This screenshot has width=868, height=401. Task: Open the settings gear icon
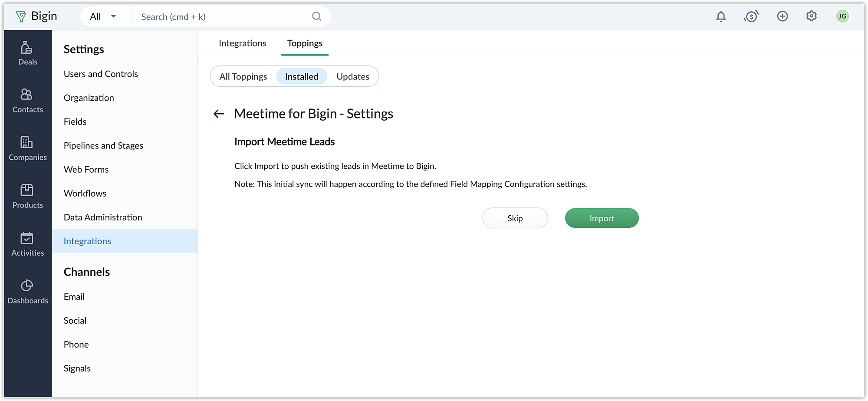click(x=812, y=16)
